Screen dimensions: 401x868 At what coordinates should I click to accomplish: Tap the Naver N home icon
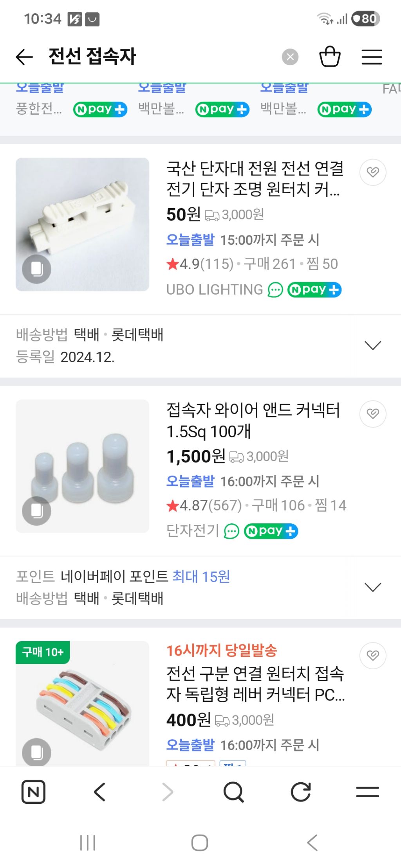33,792
